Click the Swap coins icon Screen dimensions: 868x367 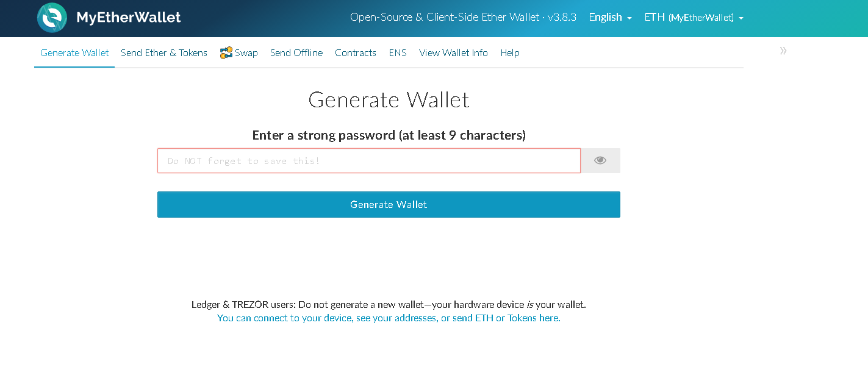tap(226, 53)
